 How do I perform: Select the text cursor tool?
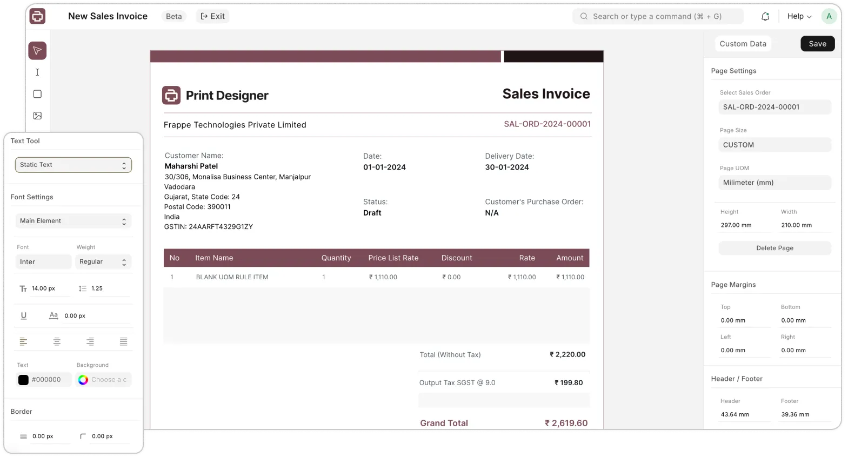coord(37,72)
